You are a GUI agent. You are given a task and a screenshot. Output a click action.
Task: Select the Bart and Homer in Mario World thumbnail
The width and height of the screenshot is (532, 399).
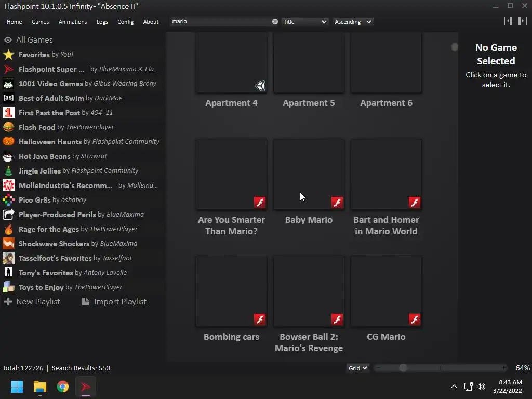click(386, 175)
